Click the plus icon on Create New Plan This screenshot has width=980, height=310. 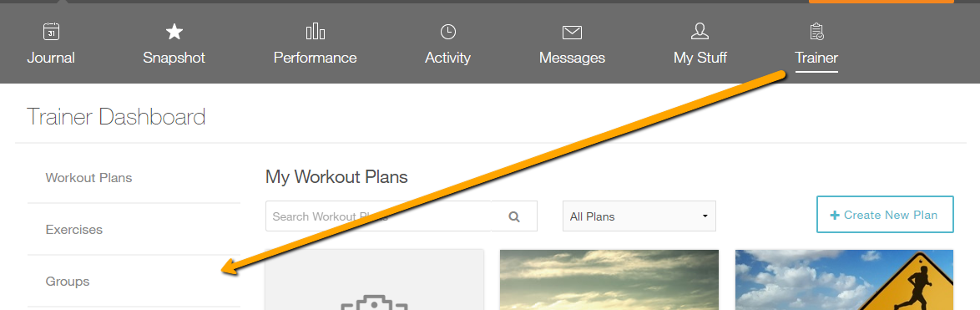(x=835, y=215)
